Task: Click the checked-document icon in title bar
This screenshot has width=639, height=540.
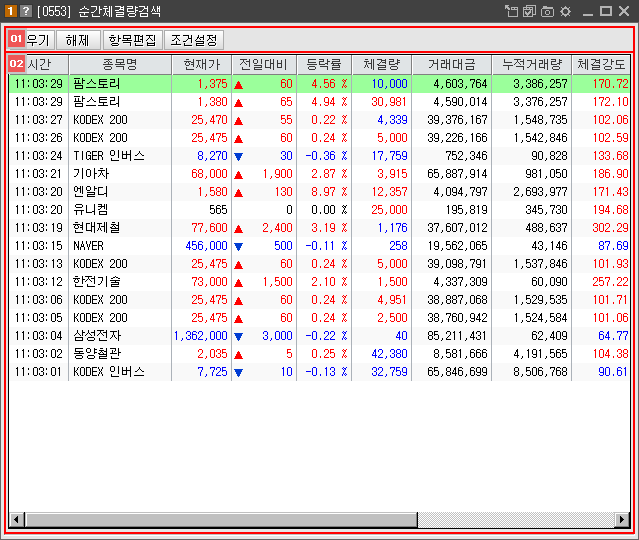Action: point(529,11)
